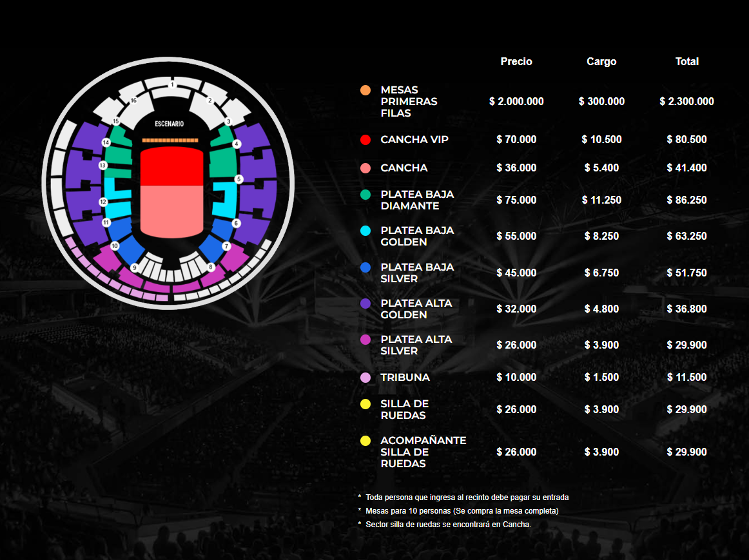
Task: Select section marker 7 on seating map
Action: 226,246
